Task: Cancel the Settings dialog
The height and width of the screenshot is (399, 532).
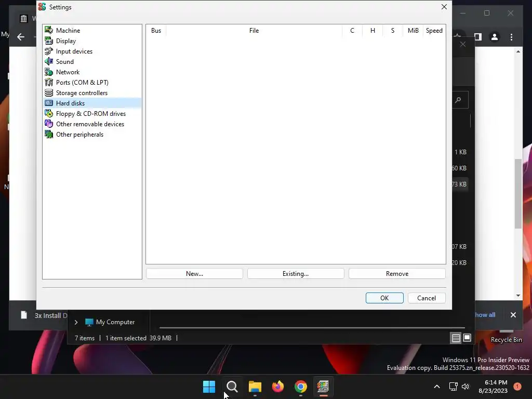Action: click(427, 298)
